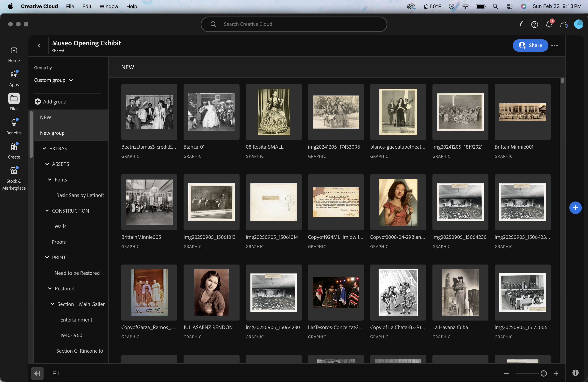This screenshot has height=382, width=588.
Task: Open the Creative Cloud app menu
Action: pos(39,6)
